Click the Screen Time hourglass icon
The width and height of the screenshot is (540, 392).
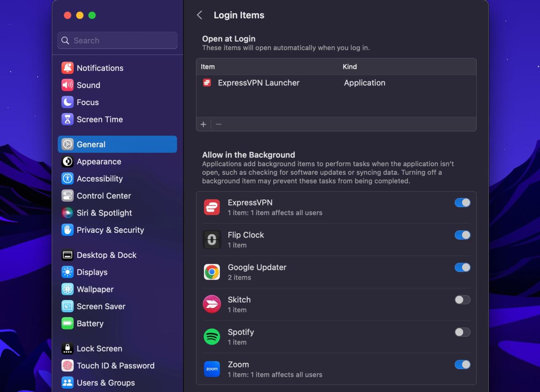[x=67, y=119]
